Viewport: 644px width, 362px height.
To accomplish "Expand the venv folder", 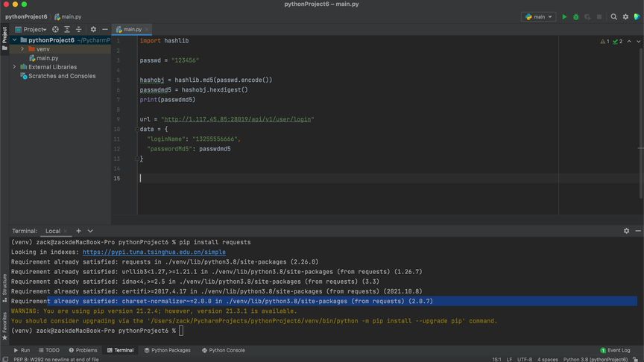I will tap(22, 49).
